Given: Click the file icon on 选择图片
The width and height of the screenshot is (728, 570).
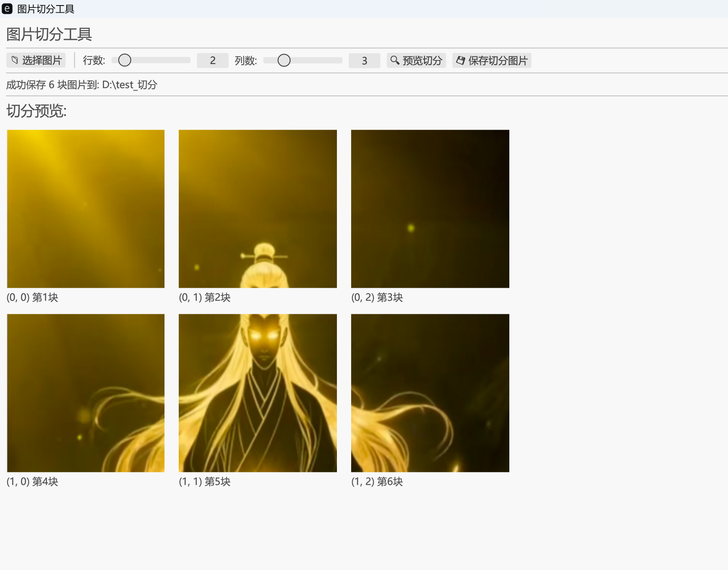Looking at the screenshot, I should coord(15,60).
